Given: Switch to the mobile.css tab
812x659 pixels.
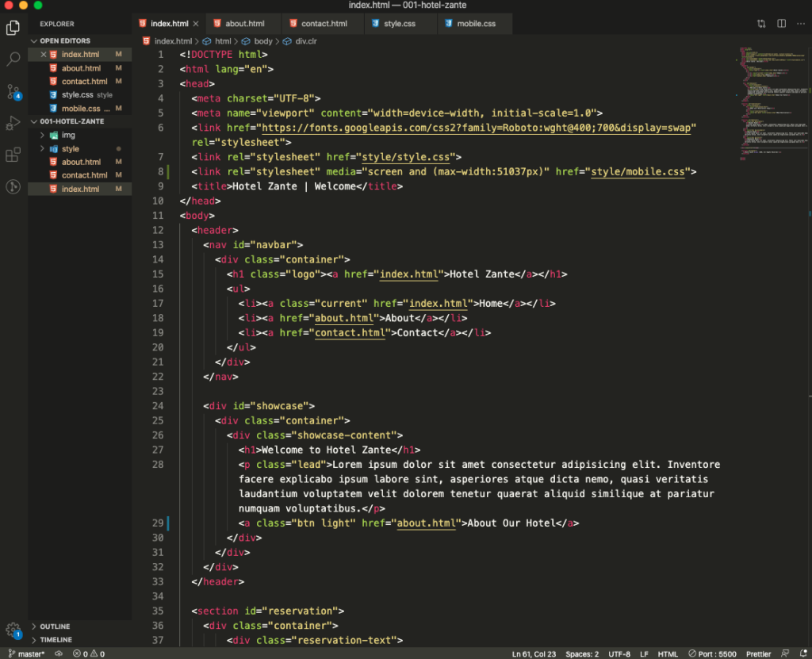Looking at the screenshot, I should [x=476, y=24].
